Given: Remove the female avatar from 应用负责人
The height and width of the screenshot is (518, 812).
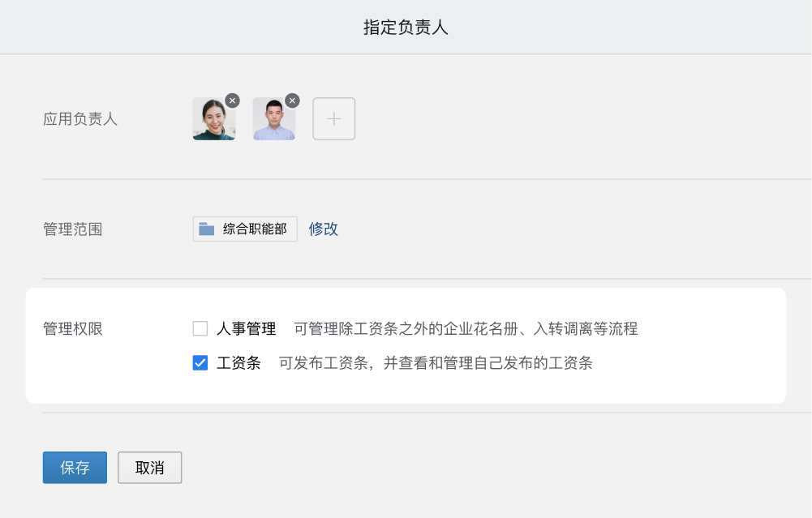Looking at the screenshot, I should pos(232,101).
